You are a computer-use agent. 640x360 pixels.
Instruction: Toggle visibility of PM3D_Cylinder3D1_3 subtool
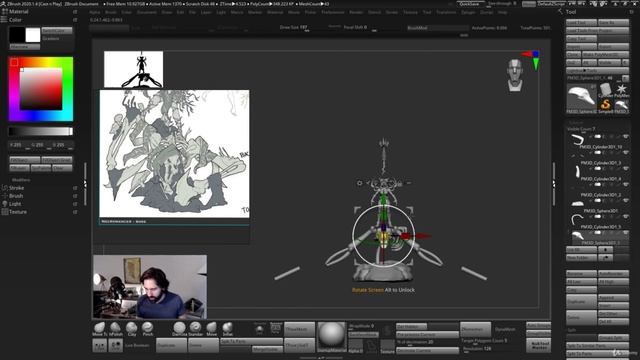pyautogui.click(x=625, y=153)
